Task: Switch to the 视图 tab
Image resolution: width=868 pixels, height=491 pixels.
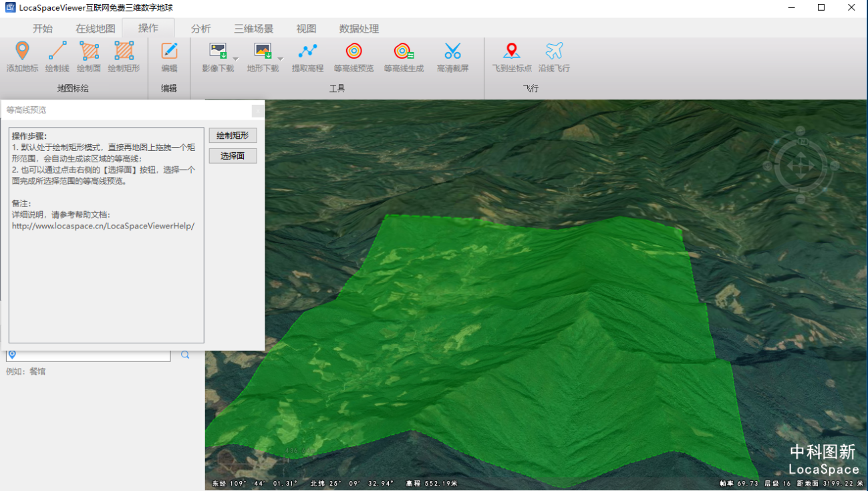Action: point(306,29)
